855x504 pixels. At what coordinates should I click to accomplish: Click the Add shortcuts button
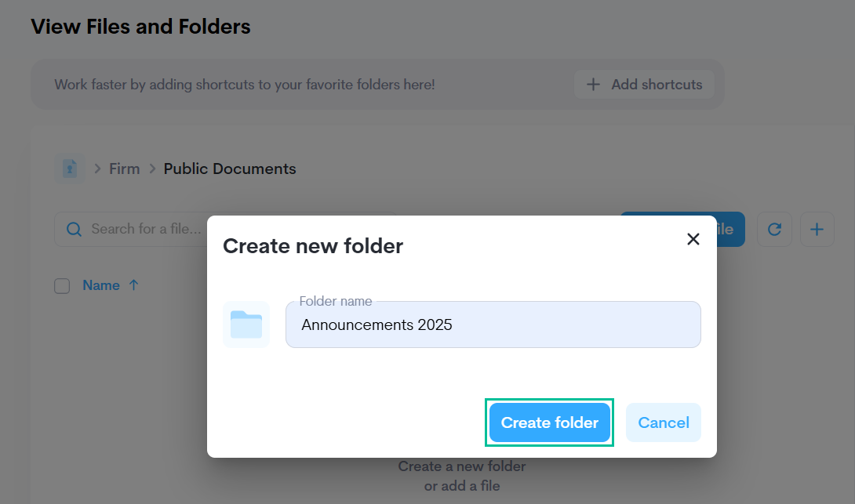pyautogui.click(x=644, y=85)
